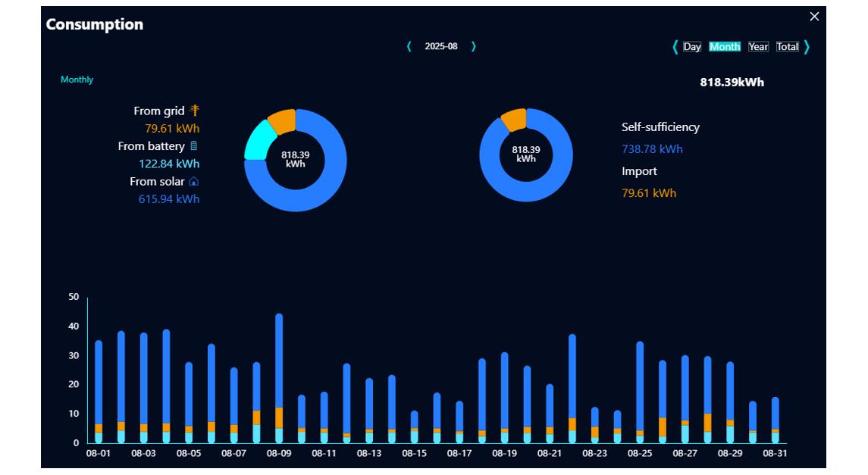Switch to Day view
Image resolution: width=868 pixels, height=475 pixels.
[692, 47]
